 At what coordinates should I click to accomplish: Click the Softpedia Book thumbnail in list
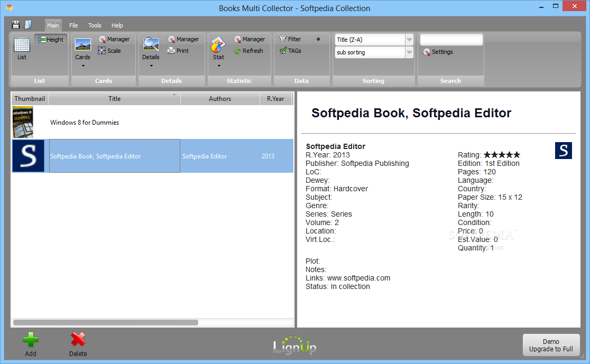(28, 156)
